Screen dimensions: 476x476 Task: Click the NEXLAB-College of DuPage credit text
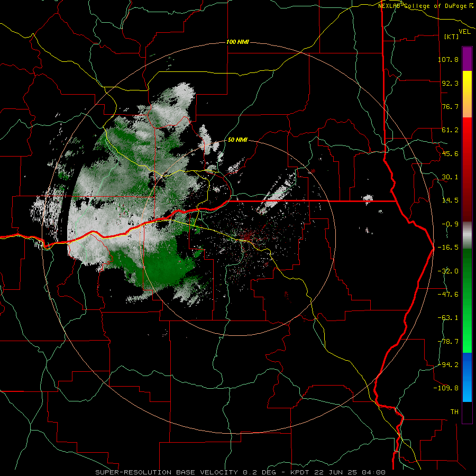pyautogui.click(x=425, y=6)
